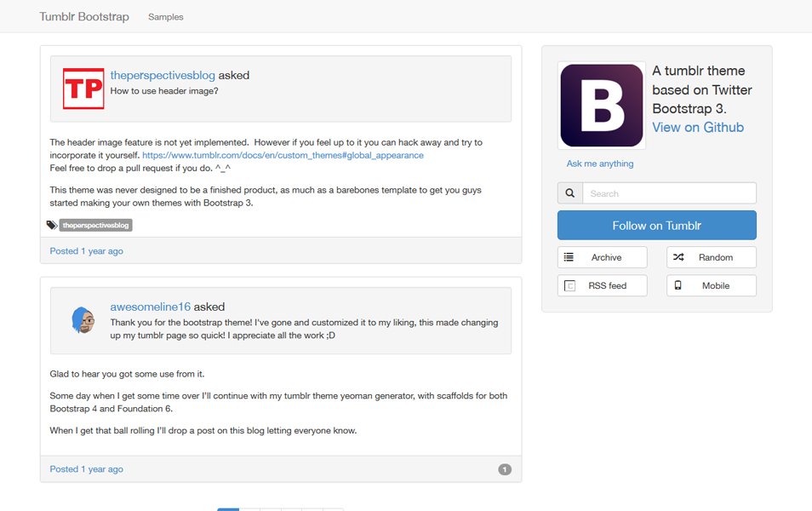The image size is (812, 511).
Task: Click the Mobile phone icon
Action: [678, 285]
